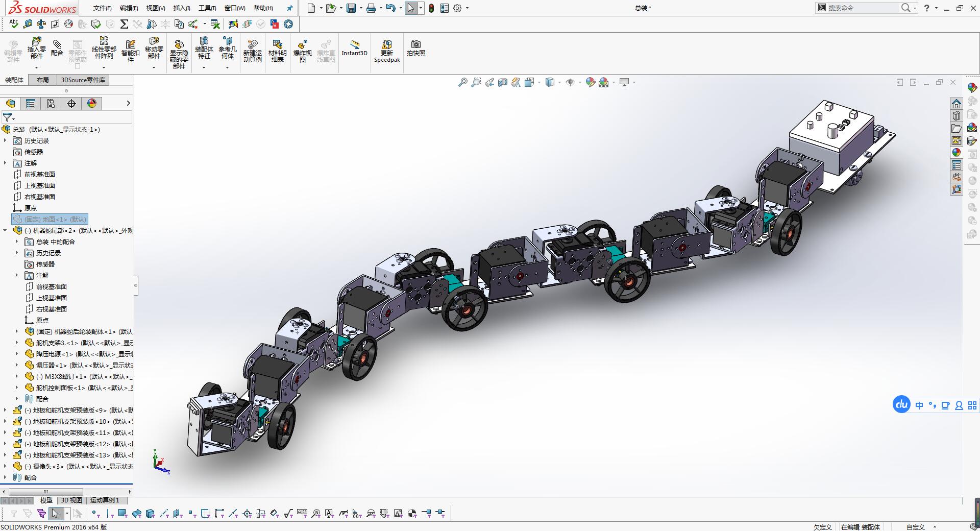Click Exploded View (爆炸视图) icon
Image resolution: width=980 pixels, height=531 pixels.
(x=302, y=51)
